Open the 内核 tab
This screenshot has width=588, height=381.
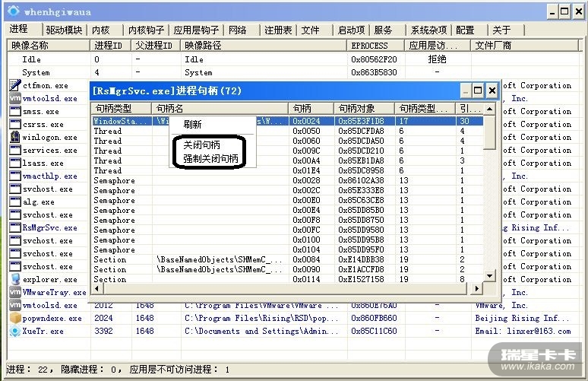pyautogui.click(x=101, y=30)
